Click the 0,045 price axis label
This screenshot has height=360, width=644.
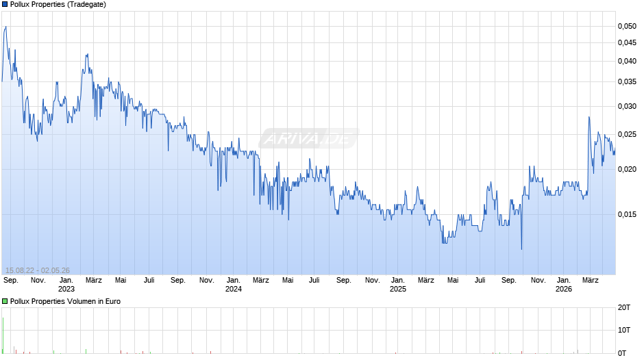627,42
